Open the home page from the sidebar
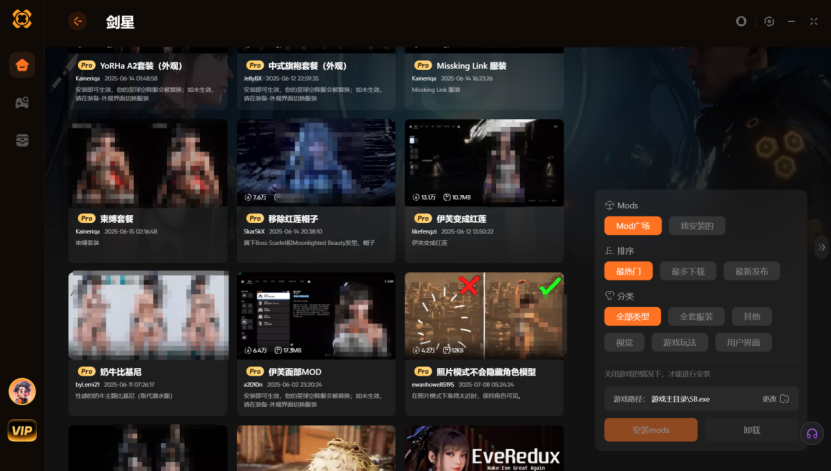This screenshot has height=471, width=831. click(22, 65)
